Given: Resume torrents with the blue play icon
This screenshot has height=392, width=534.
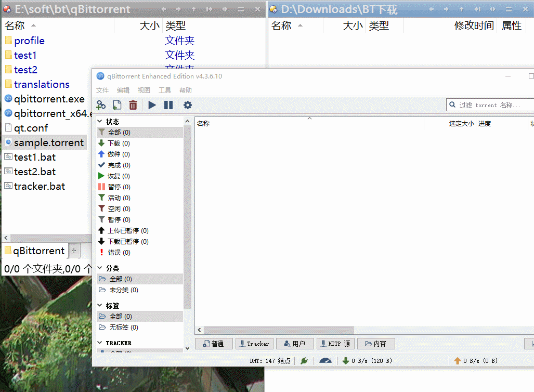Looking at the screenshot, I should point(152,105).
